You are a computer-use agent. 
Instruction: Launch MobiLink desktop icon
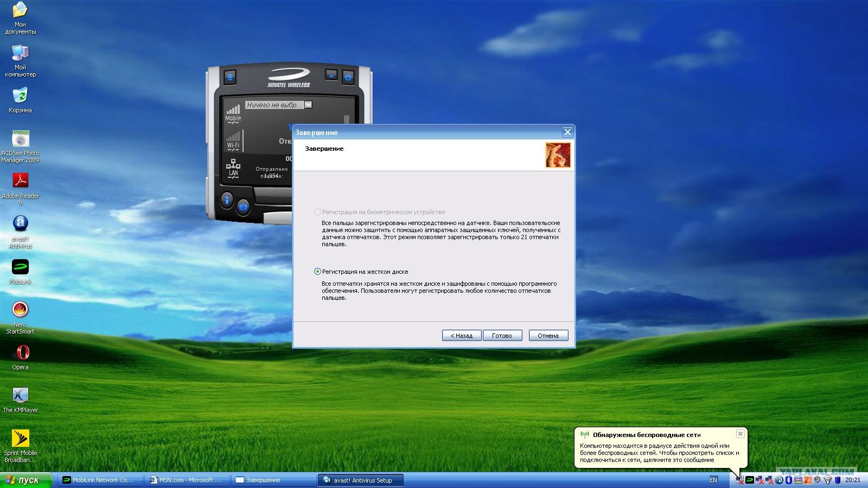click(x=20, y=272)
